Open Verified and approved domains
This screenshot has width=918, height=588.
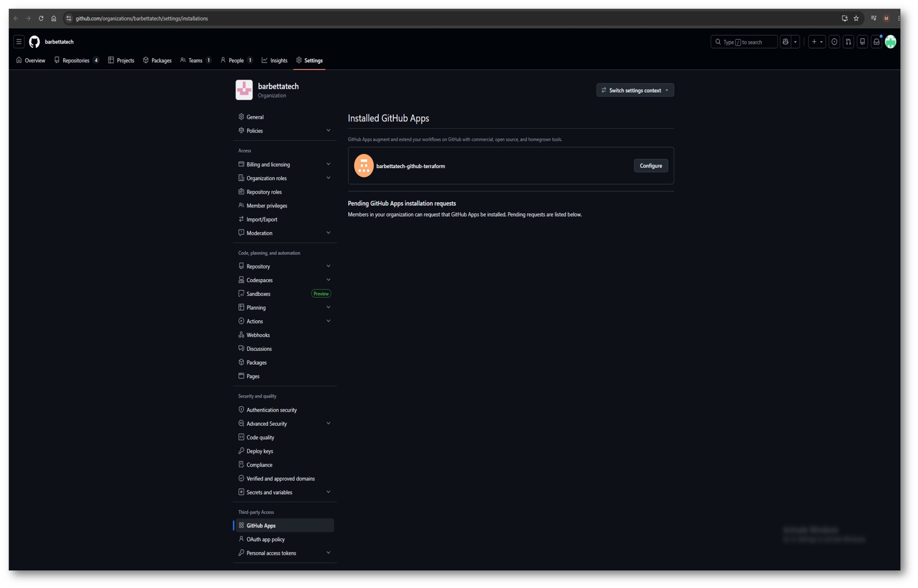[x=285, y=478]
